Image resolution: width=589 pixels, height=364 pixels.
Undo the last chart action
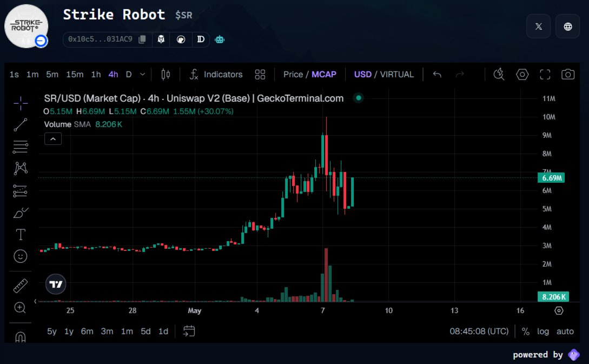[437, 75]
